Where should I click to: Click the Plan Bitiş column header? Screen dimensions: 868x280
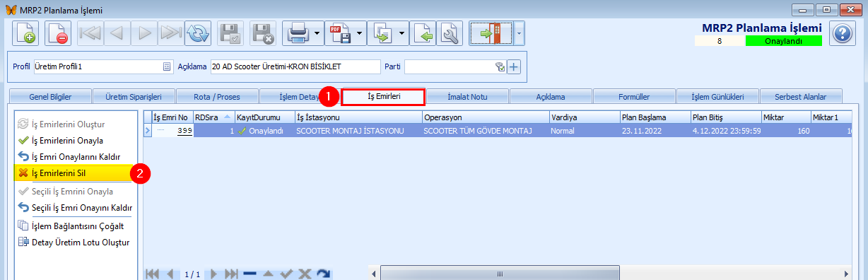pyautogui.click(x=725, y=117)
